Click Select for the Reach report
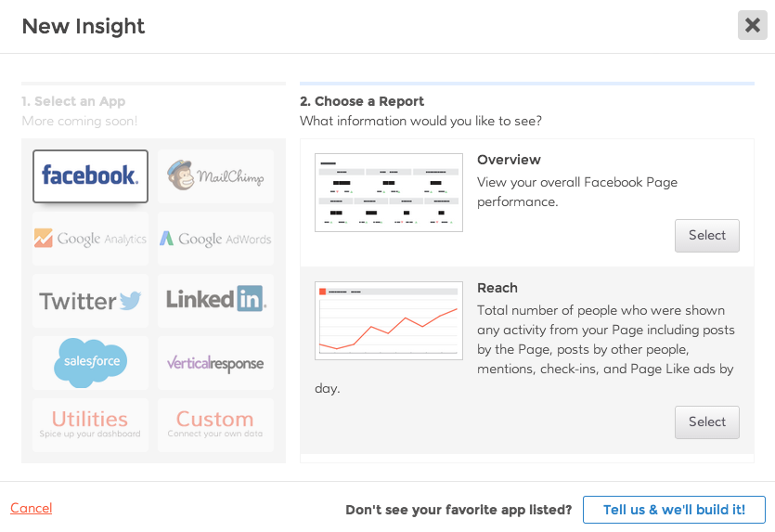 click(706, 422)
